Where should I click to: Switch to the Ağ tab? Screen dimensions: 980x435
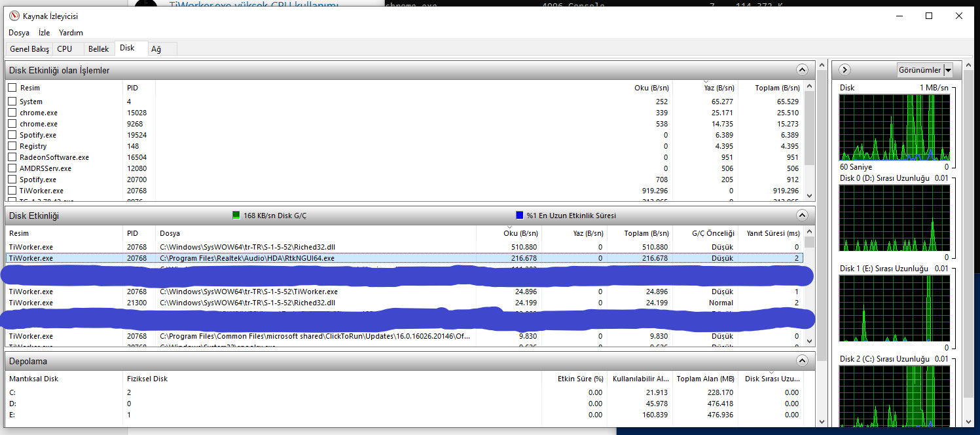(x=156, y=49)
